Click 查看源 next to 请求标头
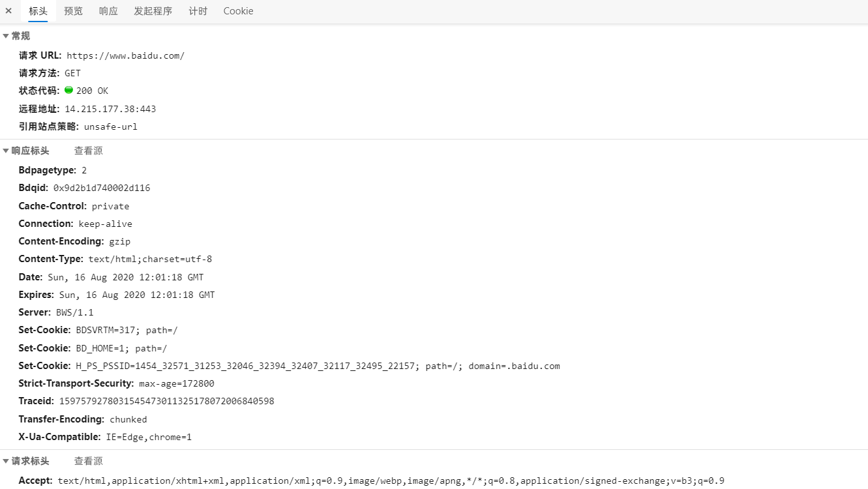 click(x=88, y=461)
